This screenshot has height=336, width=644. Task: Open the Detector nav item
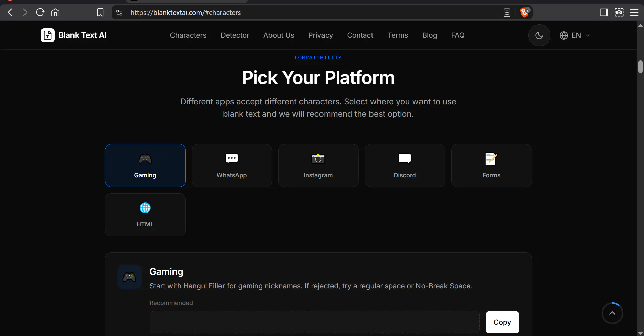235,35
